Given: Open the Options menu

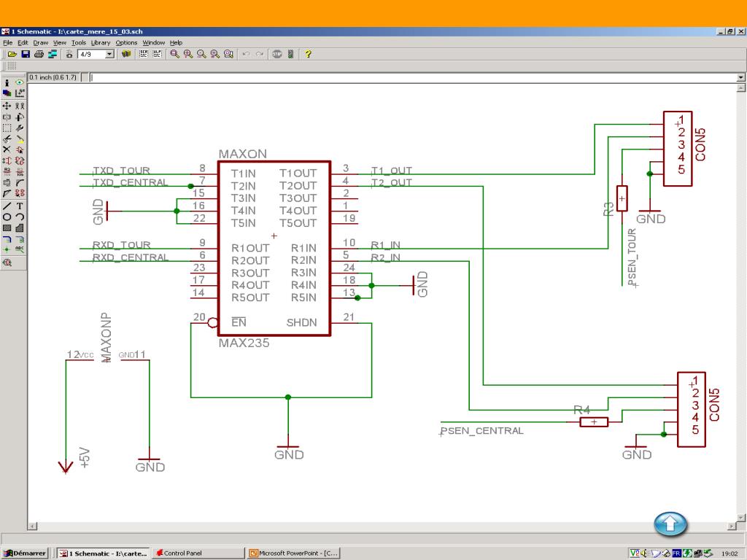Looking at the screenshot, I should point(126,42).
